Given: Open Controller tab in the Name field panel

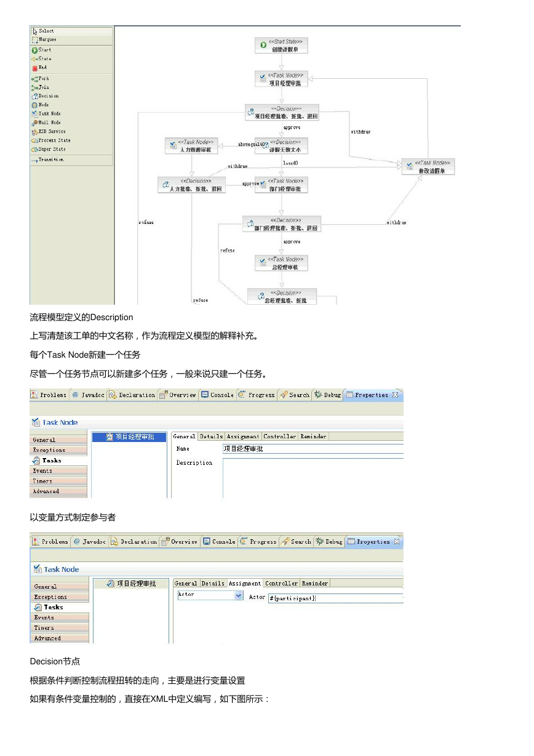Looking at the screenshot, I should pyautogui.click(x=280, y=436).
